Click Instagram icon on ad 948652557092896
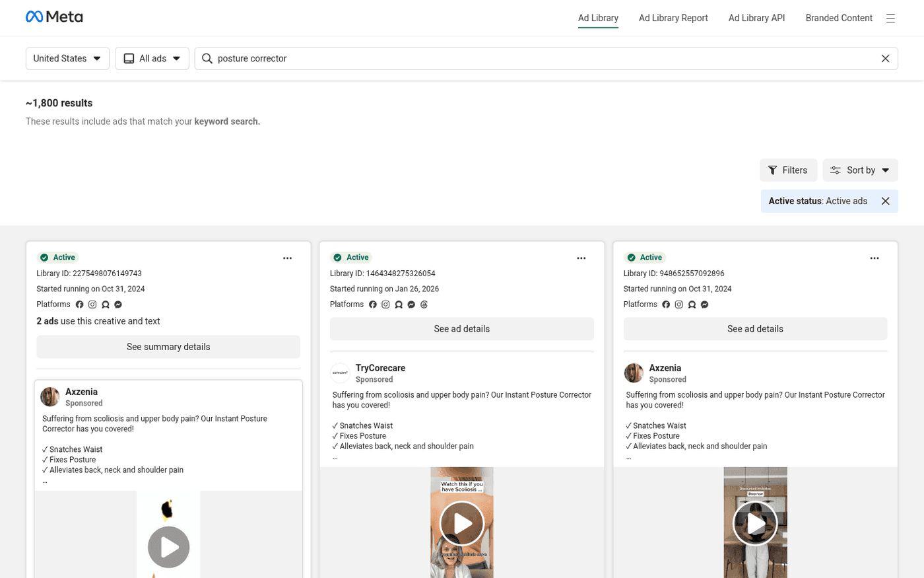 click(x=678, y=305)
